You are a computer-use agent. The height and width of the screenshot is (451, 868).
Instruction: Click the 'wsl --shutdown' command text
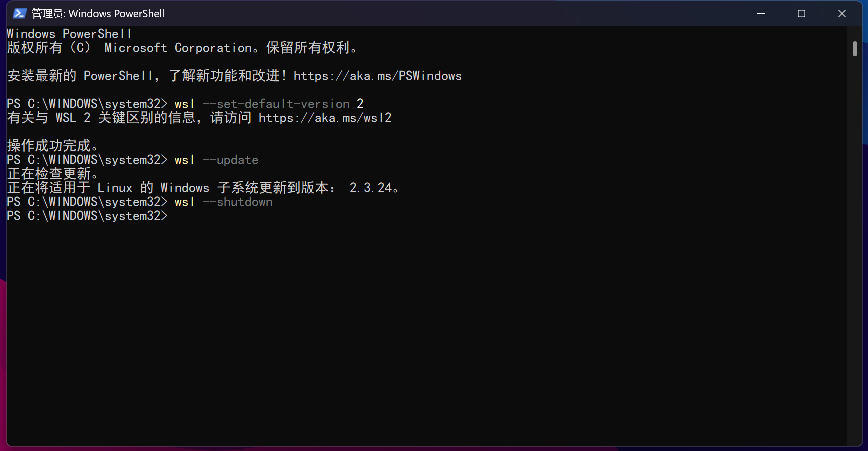click(x=223, y=202)
